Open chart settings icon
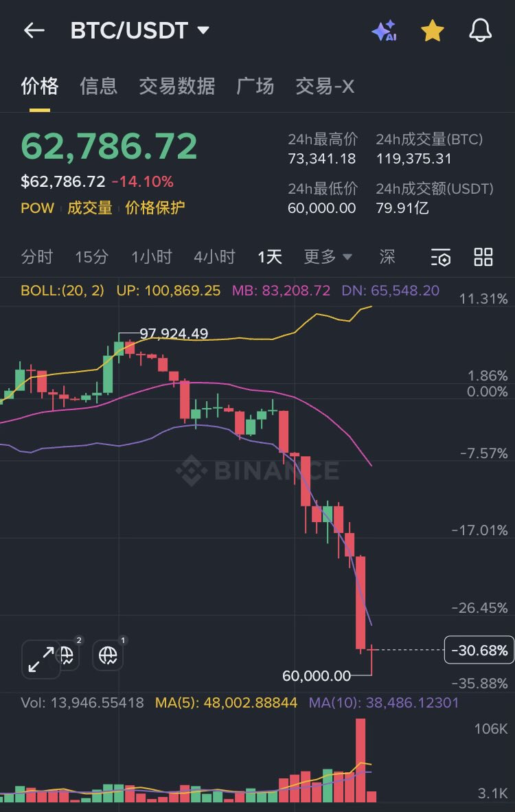The image size is (515, 812). (441, 258)
